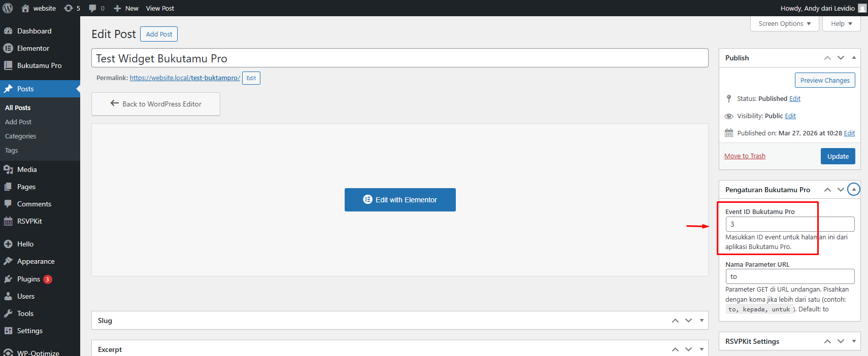Click Edit with Elementor button

click(400, 200)
